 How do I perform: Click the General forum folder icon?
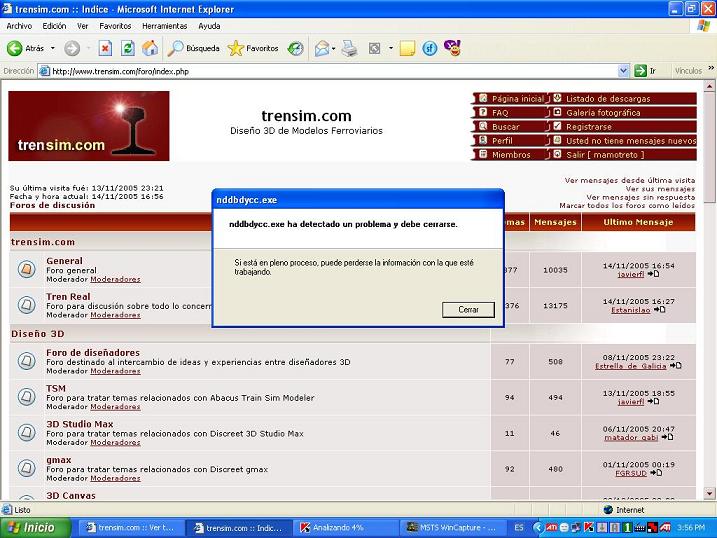[27, 269]
